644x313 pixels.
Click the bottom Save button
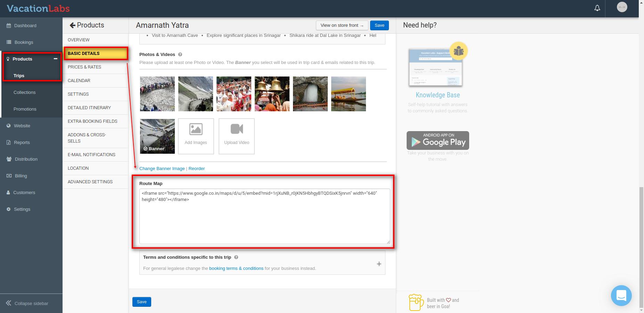click(141, 302)
